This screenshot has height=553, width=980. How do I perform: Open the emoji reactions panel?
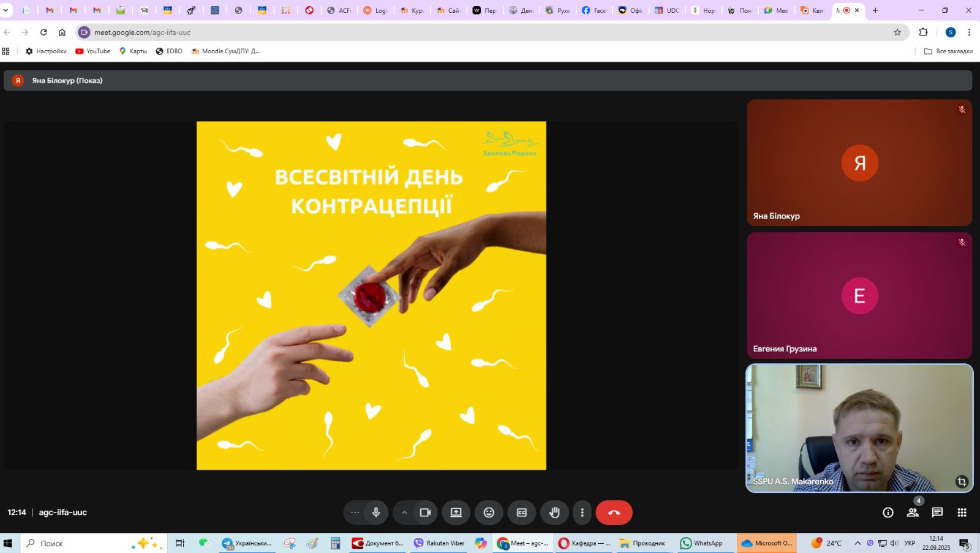(x=489, y=513)
